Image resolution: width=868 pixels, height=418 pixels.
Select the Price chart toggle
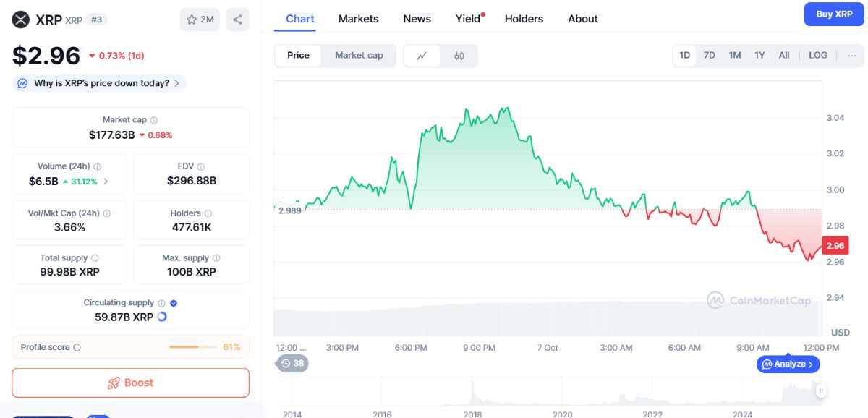298,56
